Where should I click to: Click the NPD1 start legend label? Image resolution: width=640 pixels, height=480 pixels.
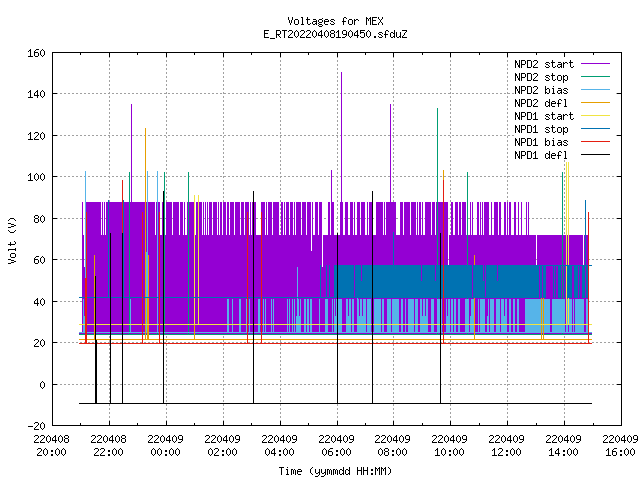(x=544, y=116)
